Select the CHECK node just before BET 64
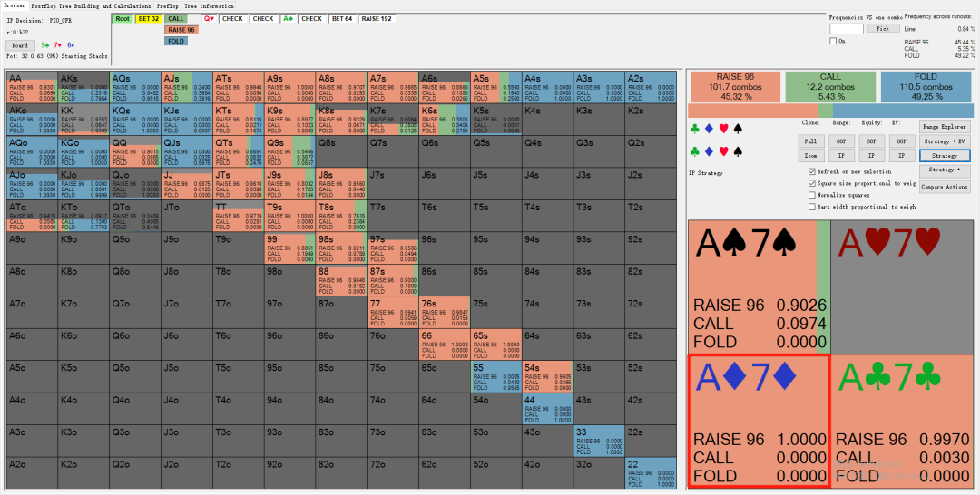980x495 pixels. pos(311,19)
